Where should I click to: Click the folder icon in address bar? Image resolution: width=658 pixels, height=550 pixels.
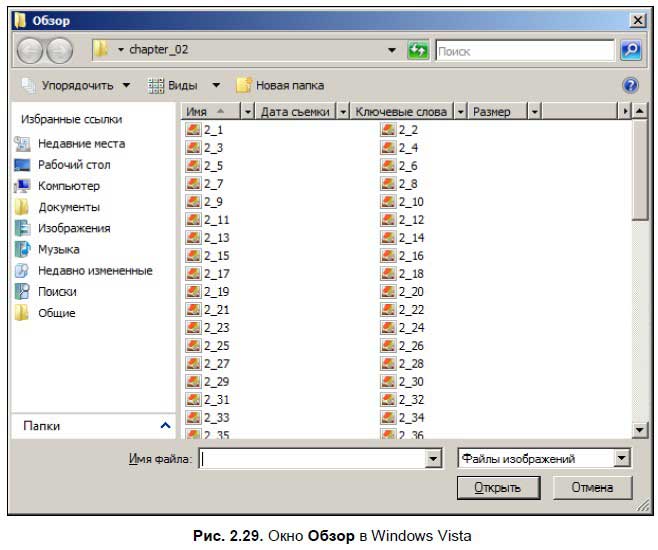coord(101,50)
